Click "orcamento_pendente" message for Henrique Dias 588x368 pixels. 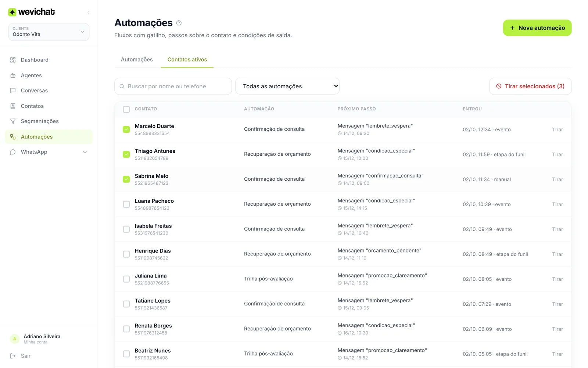click(x=379, y=251)
